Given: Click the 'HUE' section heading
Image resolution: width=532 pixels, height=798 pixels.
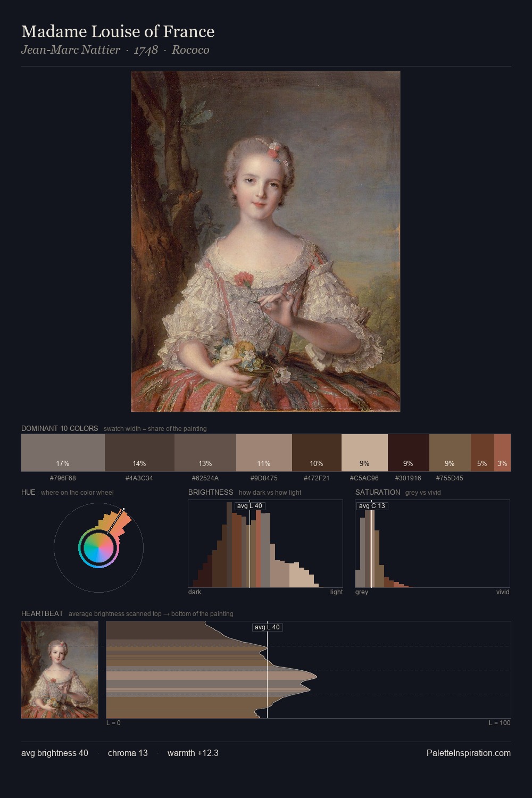Looking at the screenshot, I should pyautogui.click(x=28, y=492).
